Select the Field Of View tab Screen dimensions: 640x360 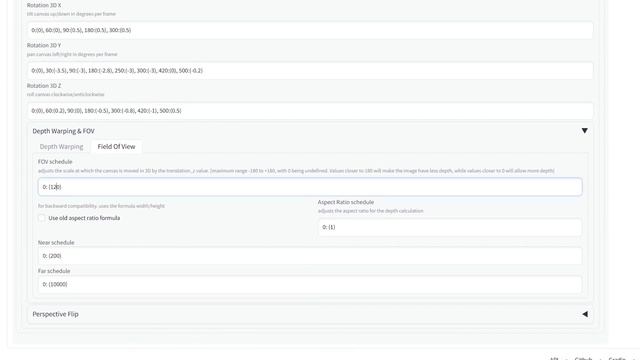(116, 147)
